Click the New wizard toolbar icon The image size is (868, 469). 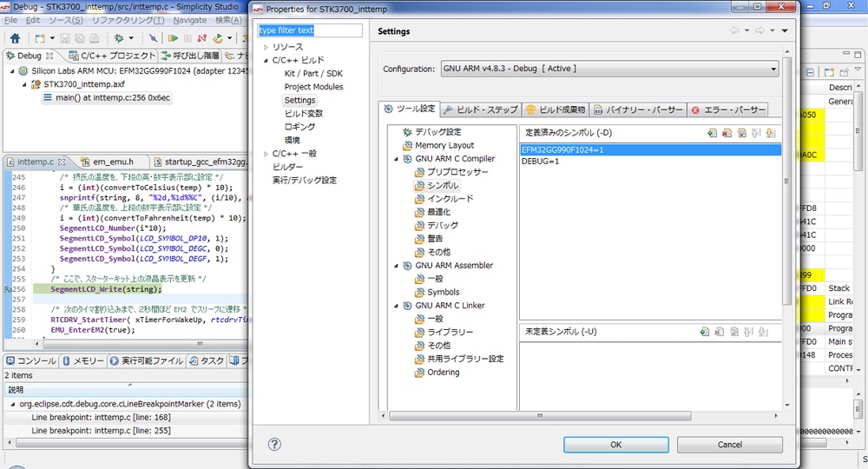pos(40,38)
